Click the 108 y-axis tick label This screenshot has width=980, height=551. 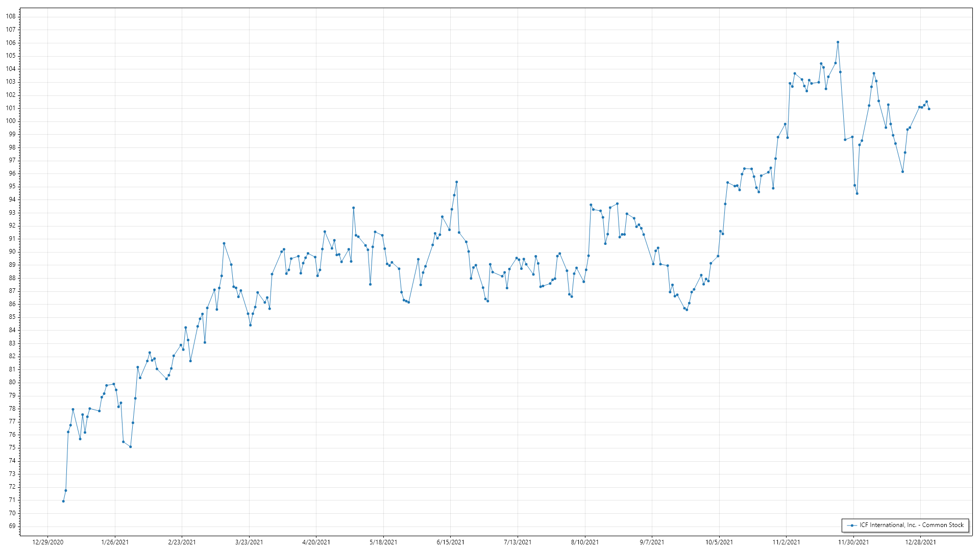click(x=11, y=16)
